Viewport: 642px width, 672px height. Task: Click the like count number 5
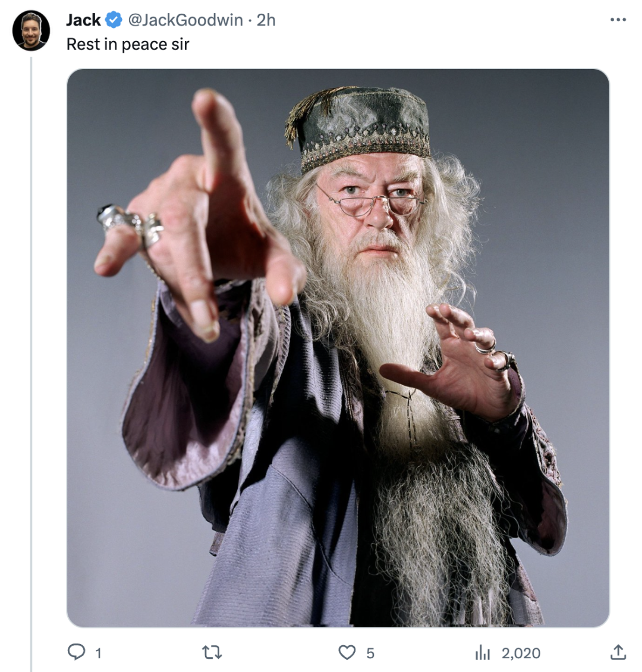pyautogui.click(x=370, y=653)
